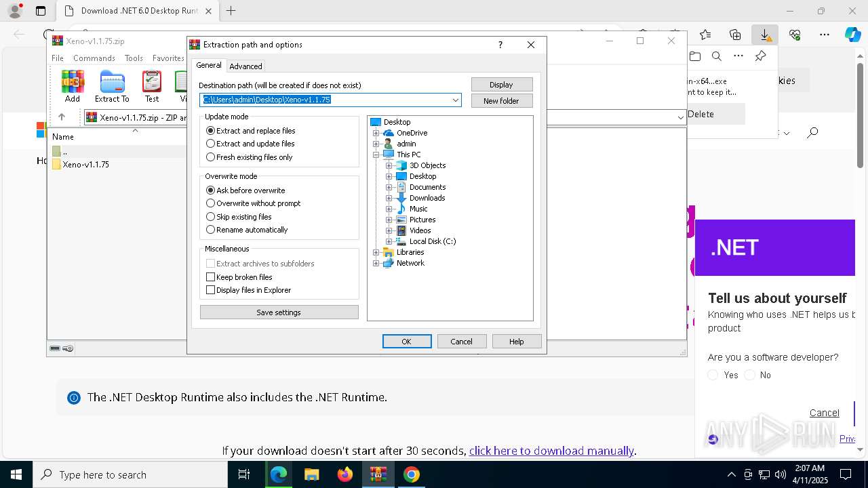Click the Save settings button
868x488 pixels.
[x=279, y=312]
